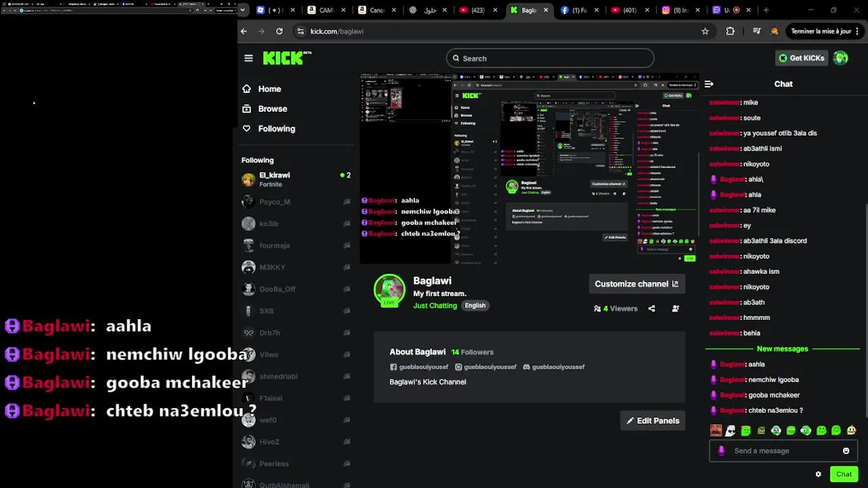Open Baglawi channel avatar

tap(389, 290)
